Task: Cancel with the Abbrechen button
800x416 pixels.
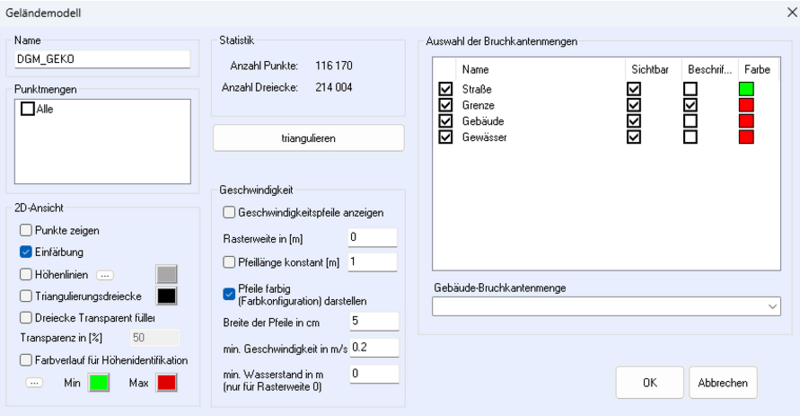Action: point(724,382)
